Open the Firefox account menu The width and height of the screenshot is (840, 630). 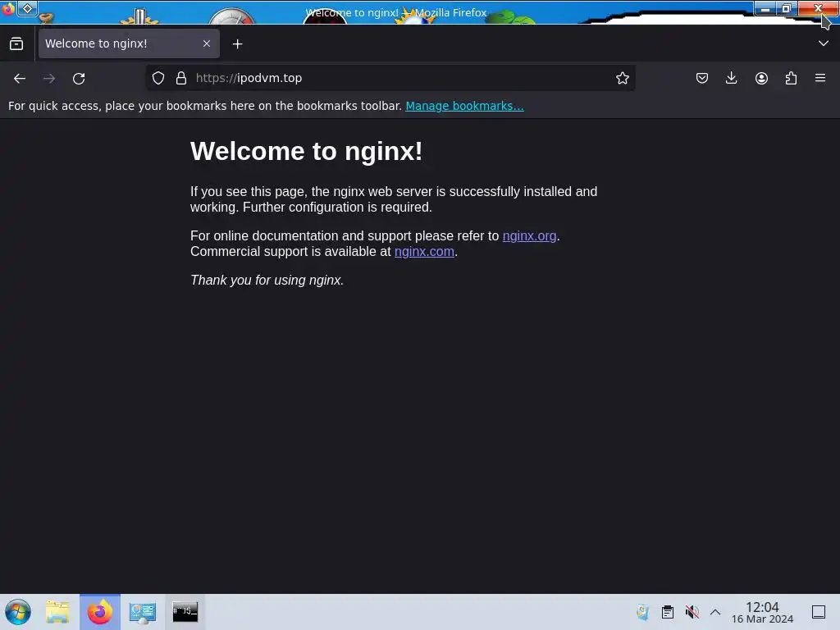pos(761,78)
